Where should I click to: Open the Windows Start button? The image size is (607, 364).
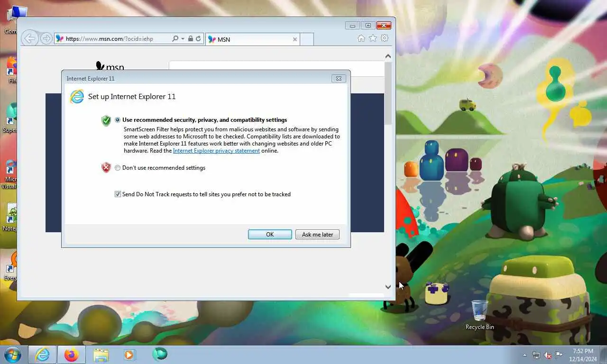pyautogui.click(x=13, y=355)
